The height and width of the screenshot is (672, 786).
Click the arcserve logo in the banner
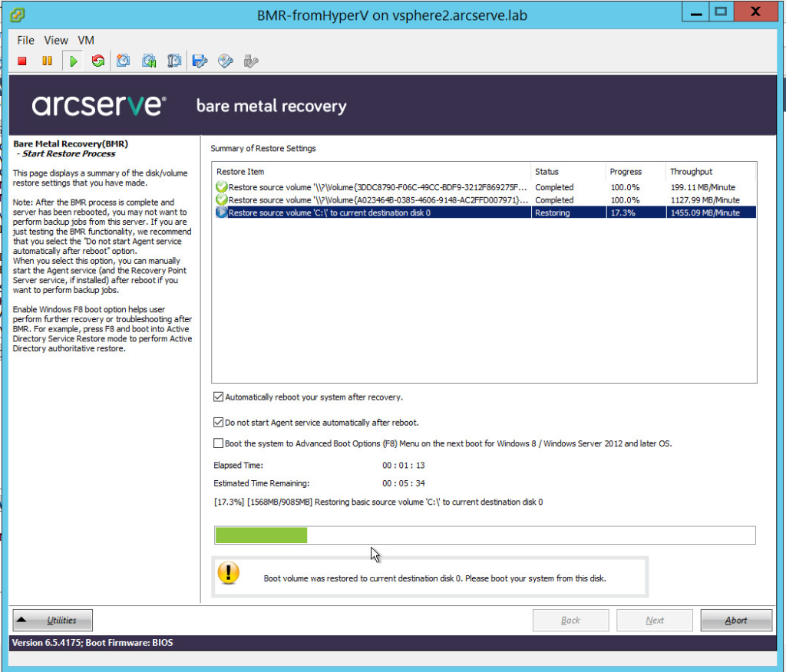tap(99, 105)
